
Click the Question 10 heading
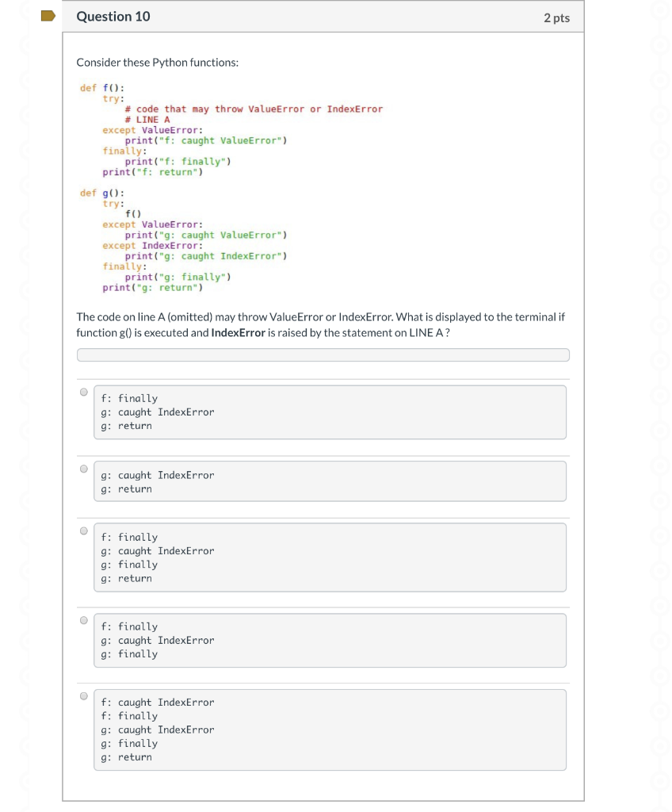[113, 16]
